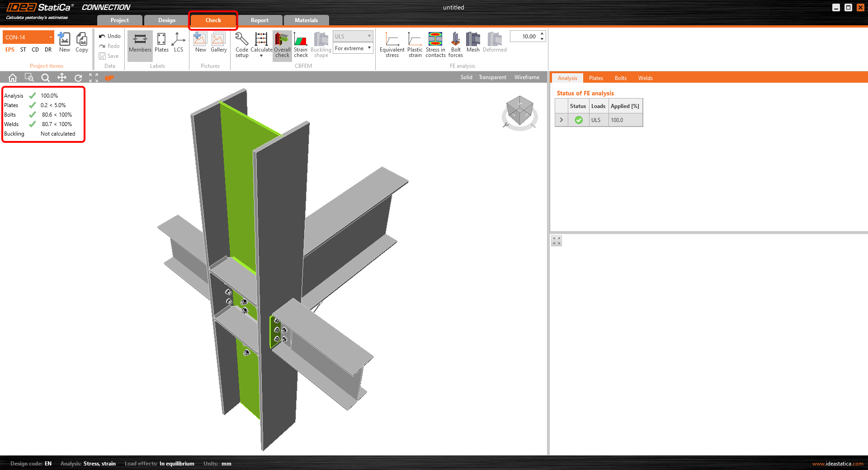Toggle Members labels on or off

click(140, 43)
